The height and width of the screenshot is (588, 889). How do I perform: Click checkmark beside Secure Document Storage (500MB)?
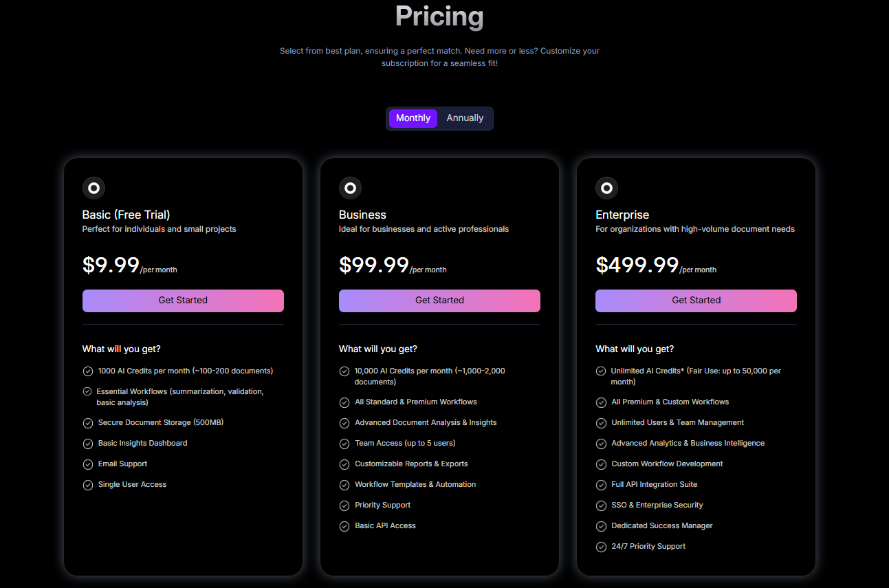[x=88, y=423]
